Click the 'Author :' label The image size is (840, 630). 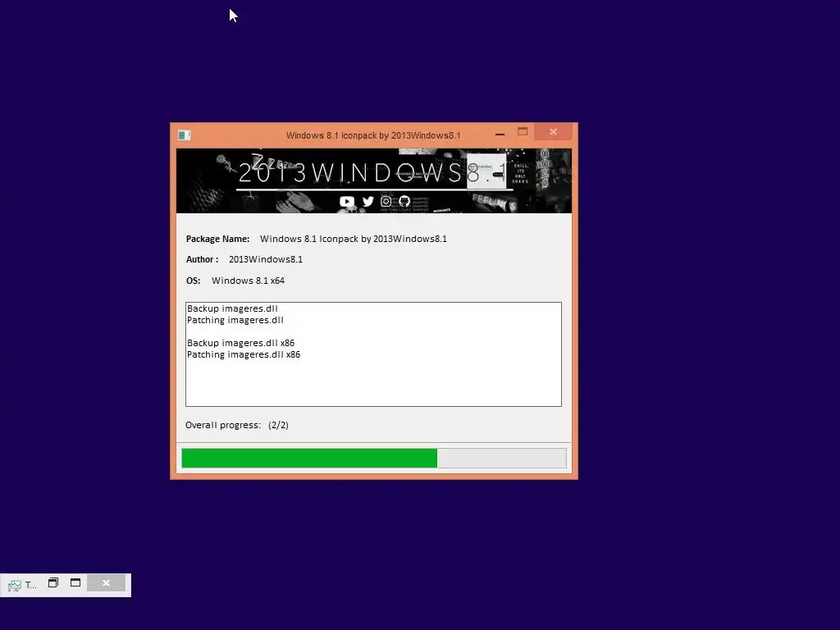202,259
